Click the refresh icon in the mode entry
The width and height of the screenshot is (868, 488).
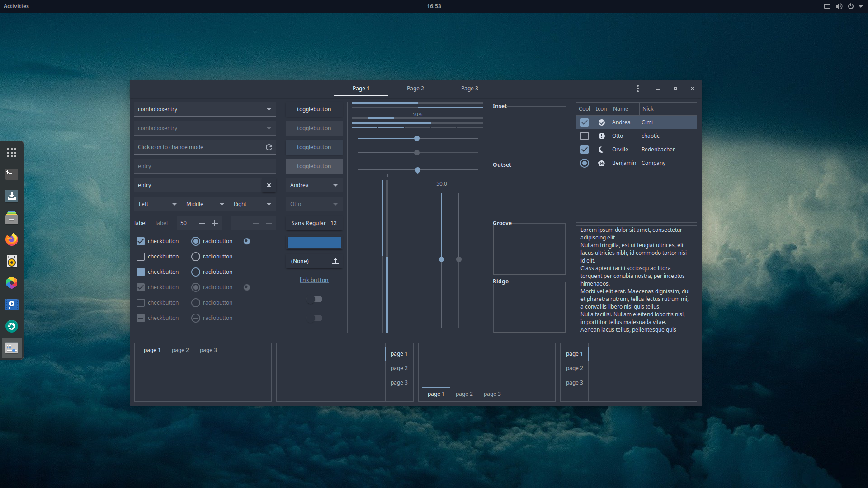tap(269, 147)
